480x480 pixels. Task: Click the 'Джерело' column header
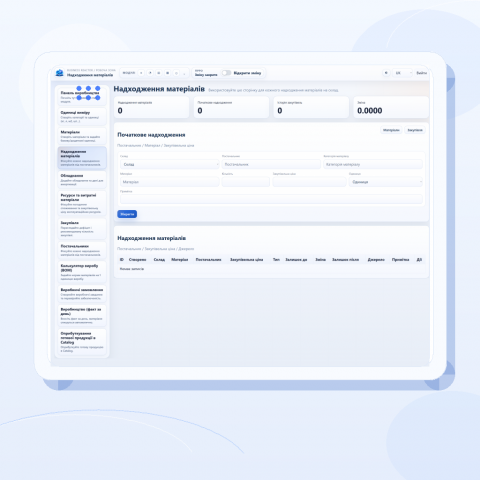click(x=376, y=260)
